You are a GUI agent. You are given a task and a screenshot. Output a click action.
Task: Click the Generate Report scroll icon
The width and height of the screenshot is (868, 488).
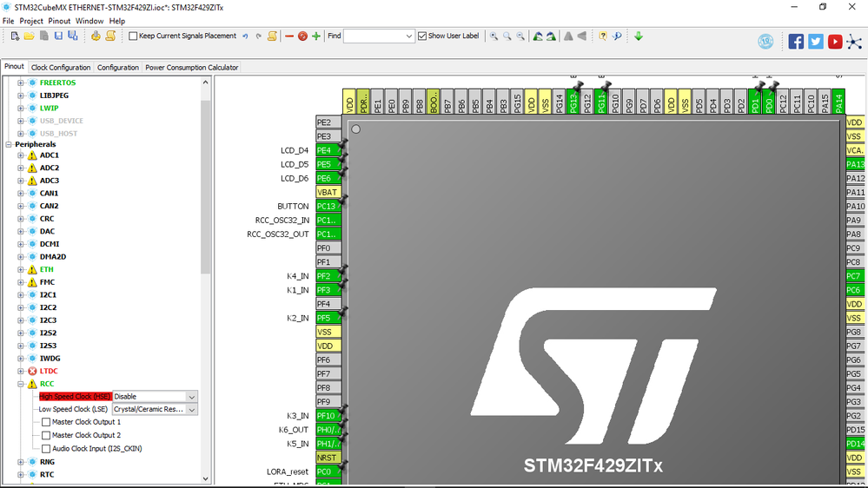coord(110,36)
